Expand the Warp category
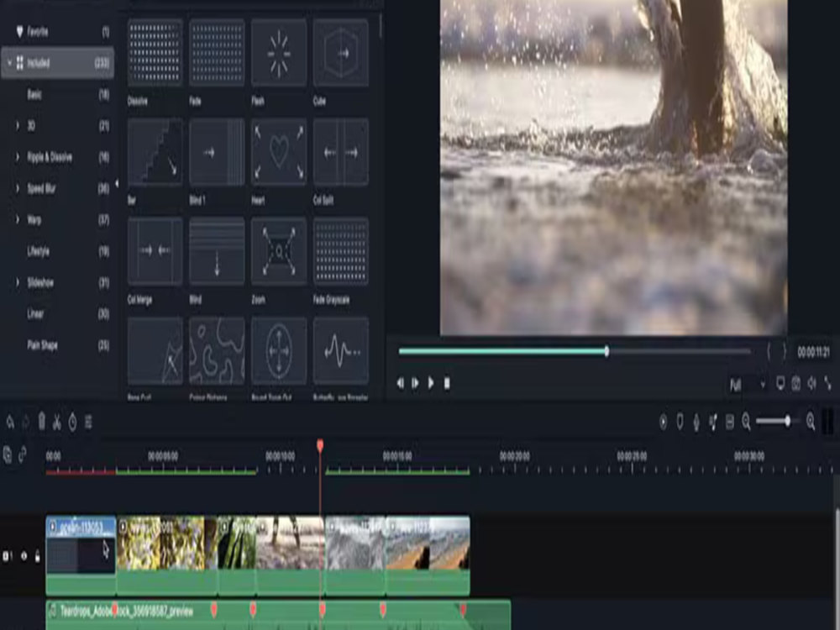Screen dimensions: 840x630 pyautogui.click(x=18, y=219)
